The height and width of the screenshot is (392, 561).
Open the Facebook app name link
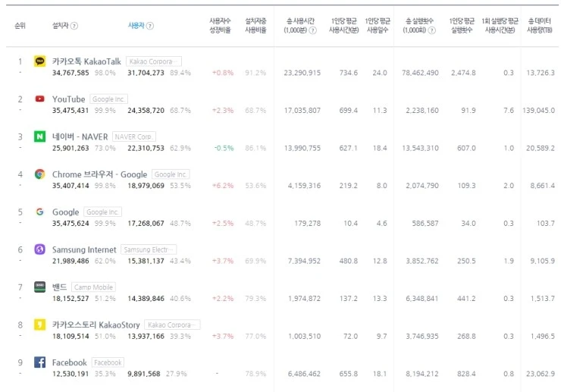coord(70,362)
